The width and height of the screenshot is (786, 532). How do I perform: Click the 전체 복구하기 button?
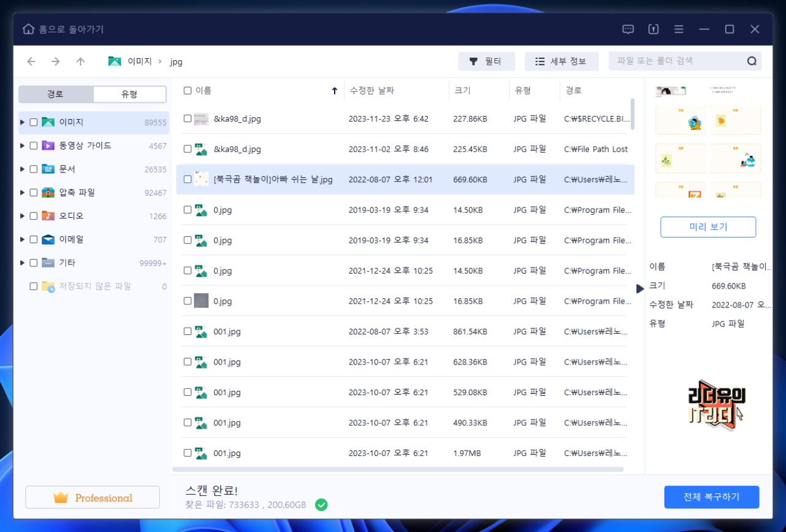click(x=712, y=497)
